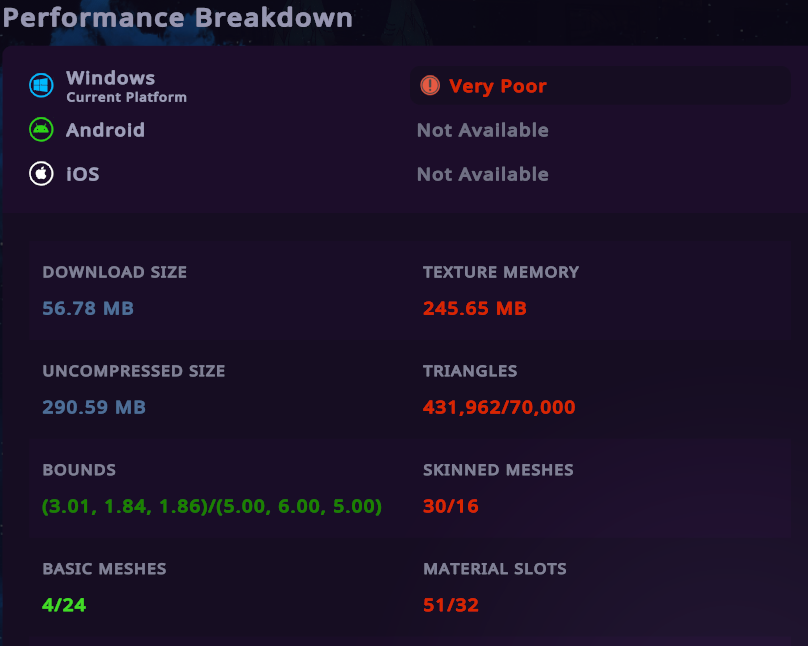The image size is (808, 646).
Task: Click the green Android platform icon
Action: (x=41, y=130)
